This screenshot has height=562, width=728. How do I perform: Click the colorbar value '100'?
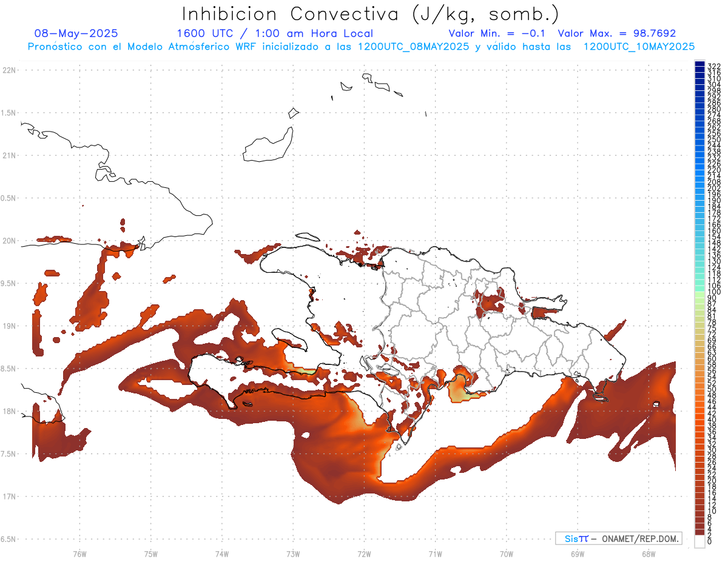[714, 292]
